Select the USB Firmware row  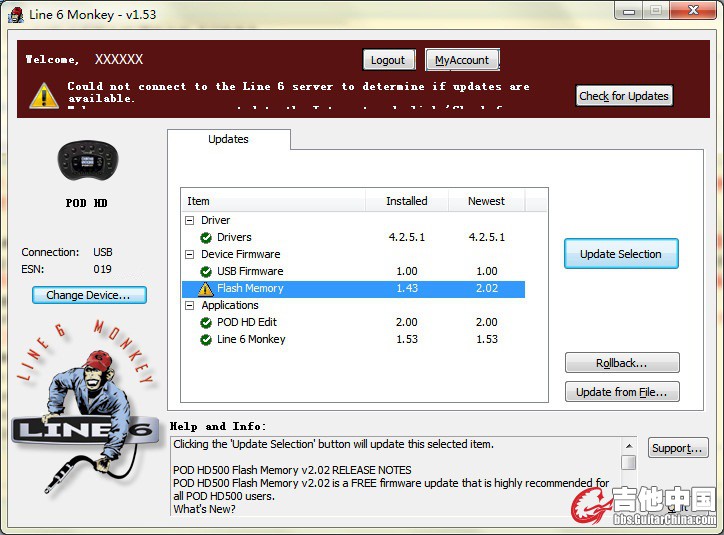[x=353, y=271]
